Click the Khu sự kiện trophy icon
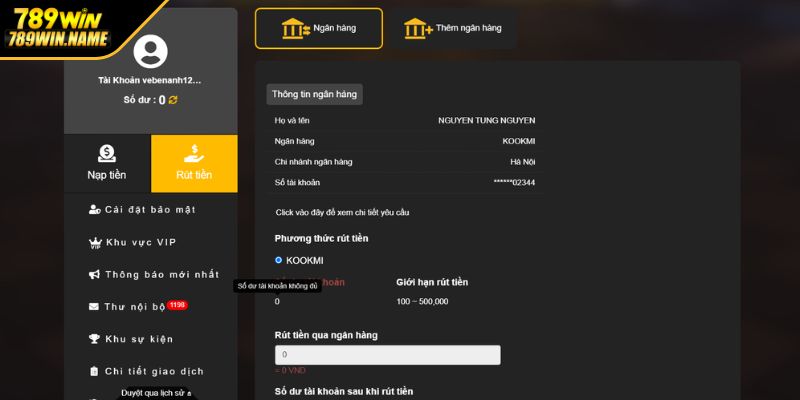The width and height of the screenshot is (800, 400). (94, 339)
